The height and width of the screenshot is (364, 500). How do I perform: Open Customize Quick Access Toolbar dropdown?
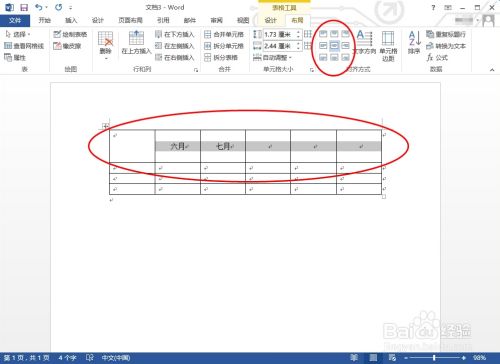(x=70, y=8)
